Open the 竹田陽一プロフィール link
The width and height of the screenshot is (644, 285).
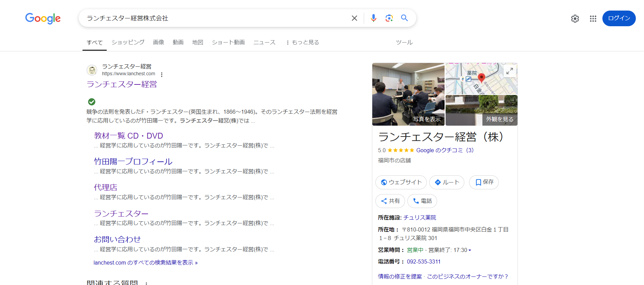(133, 162)
